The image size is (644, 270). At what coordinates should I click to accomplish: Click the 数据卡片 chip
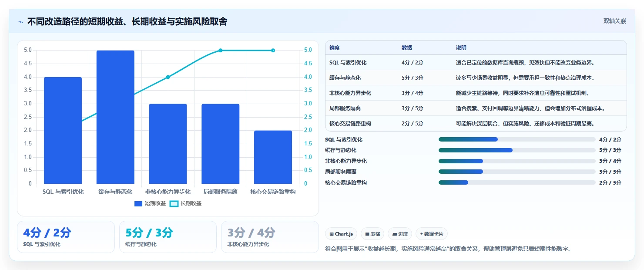(x=432, y=234)
